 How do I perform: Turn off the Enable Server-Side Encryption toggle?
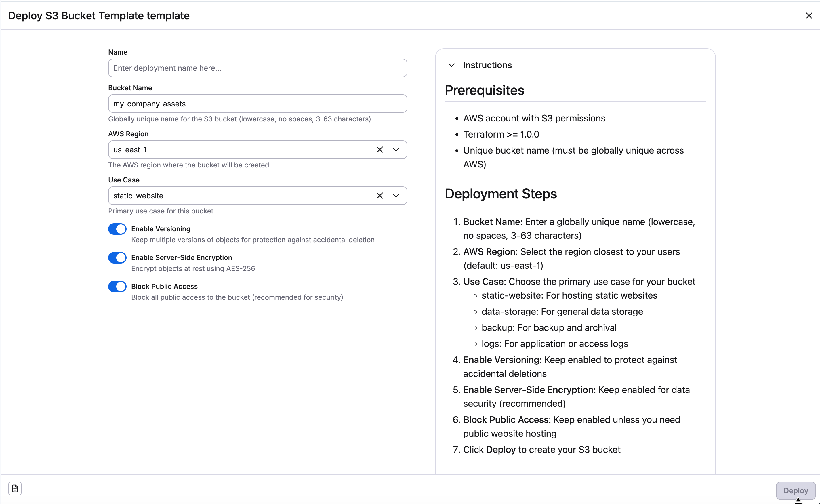pyautogui.click(x=117, y=257)
